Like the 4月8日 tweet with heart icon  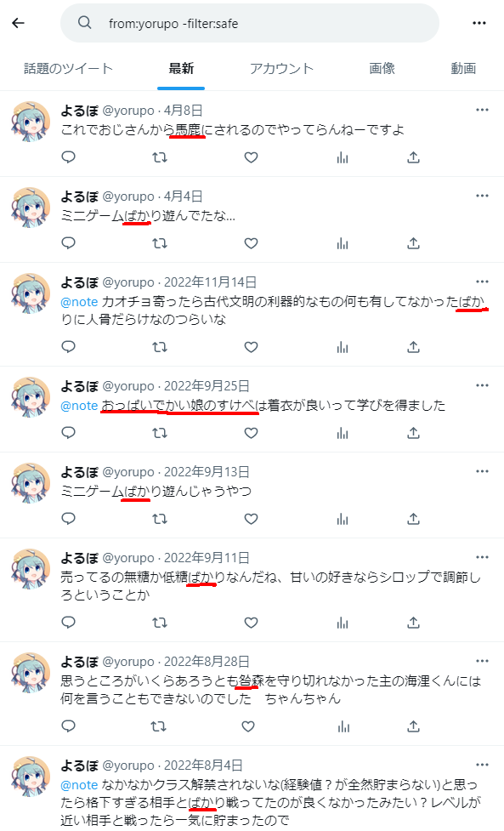(x=251, y=157)
